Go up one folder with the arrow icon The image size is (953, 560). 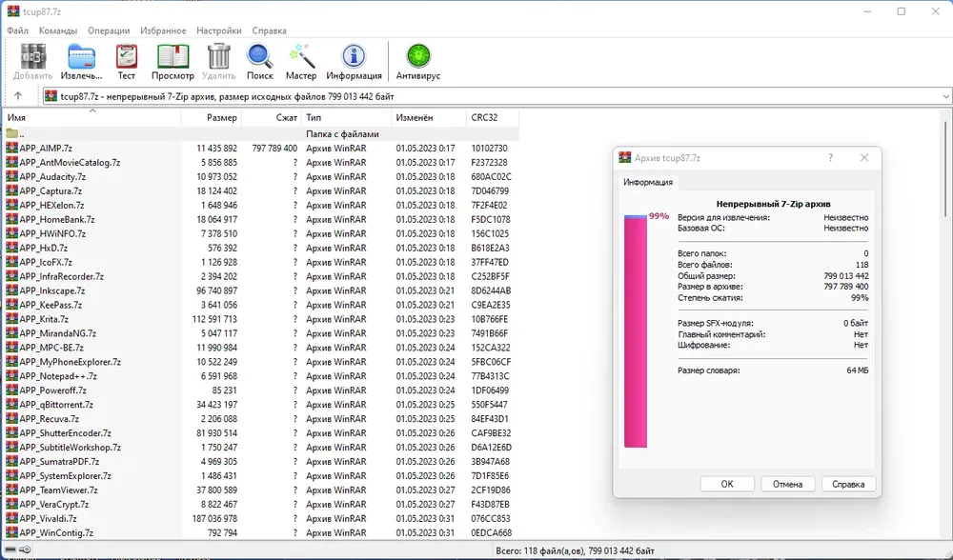click(x=18, y=96)
